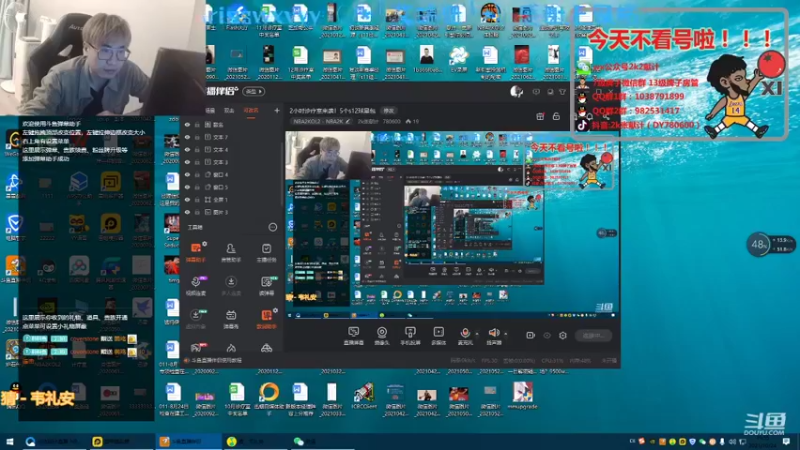
Task: Click the record video icon near the start button
Action: (x=531, y=335)
